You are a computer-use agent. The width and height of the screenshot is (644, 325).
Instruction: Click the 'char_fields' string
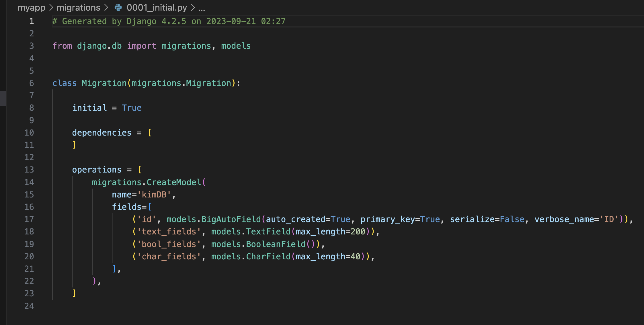point(169,257)
